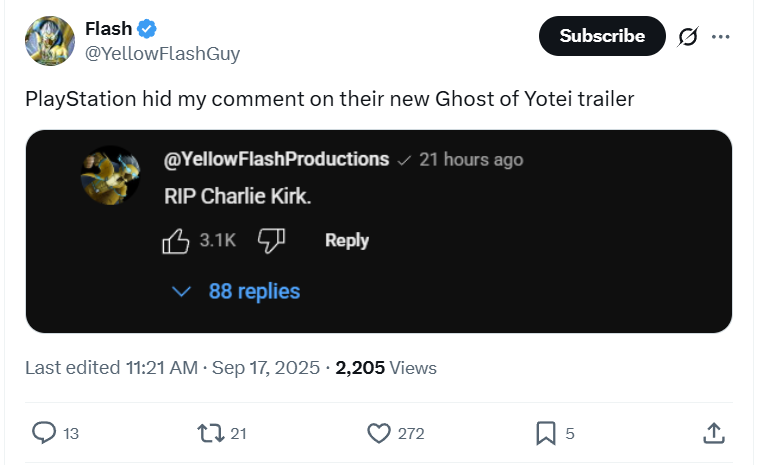Repost this post using the retweet icon

coord(211,432)
